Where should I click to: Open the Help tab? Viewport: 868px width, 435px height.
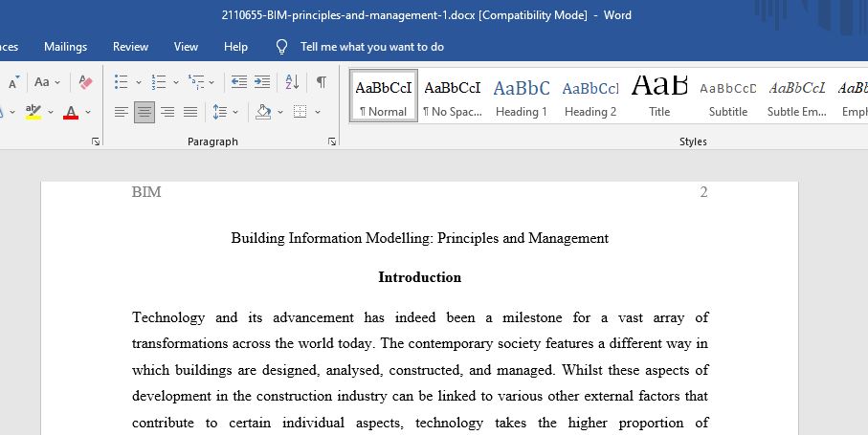[235, 47]
